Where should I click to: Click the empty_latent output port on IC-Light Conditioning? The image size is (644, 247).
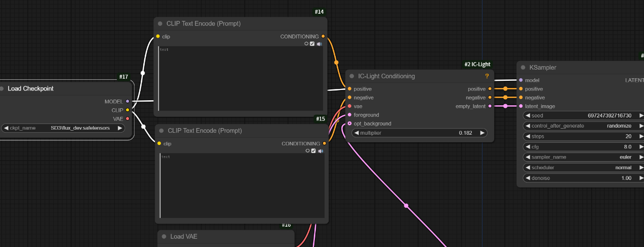tap(490, 106)
